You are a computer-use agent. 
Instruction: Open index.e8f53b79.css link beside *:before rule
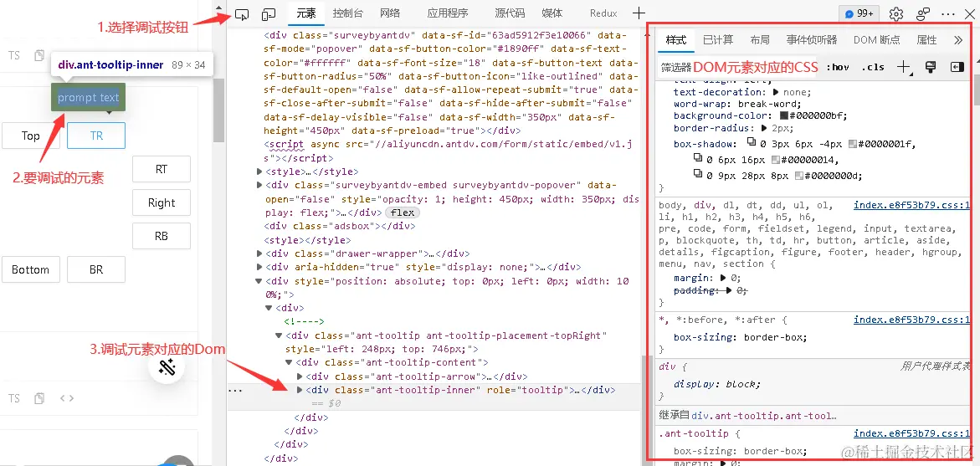912,320
